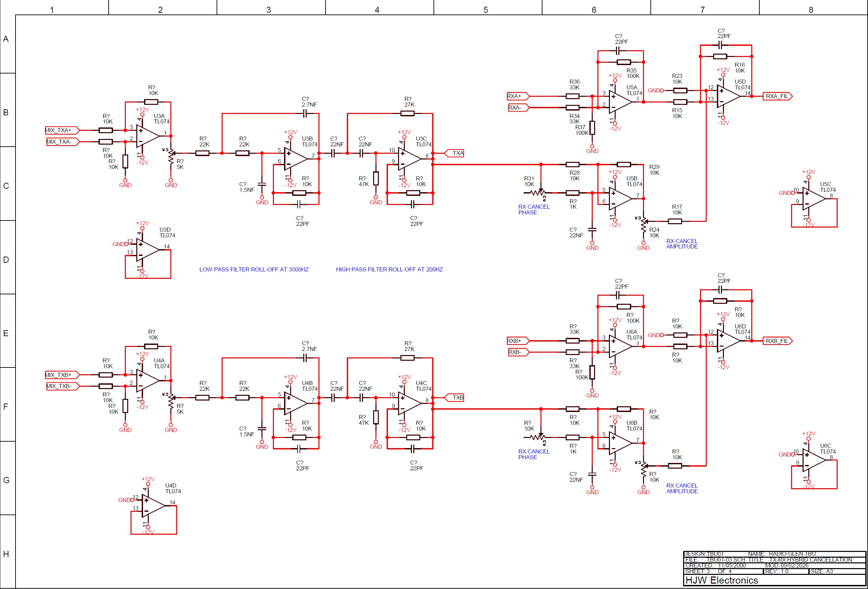
Task: Select the MIX_TXA+ input port
Action: (x=62, y=130)
